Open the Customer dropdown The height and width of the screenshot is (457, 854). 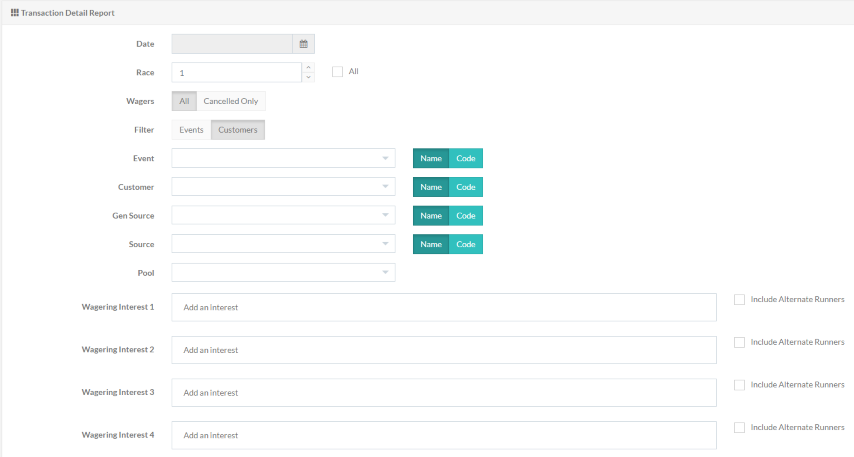283,187
